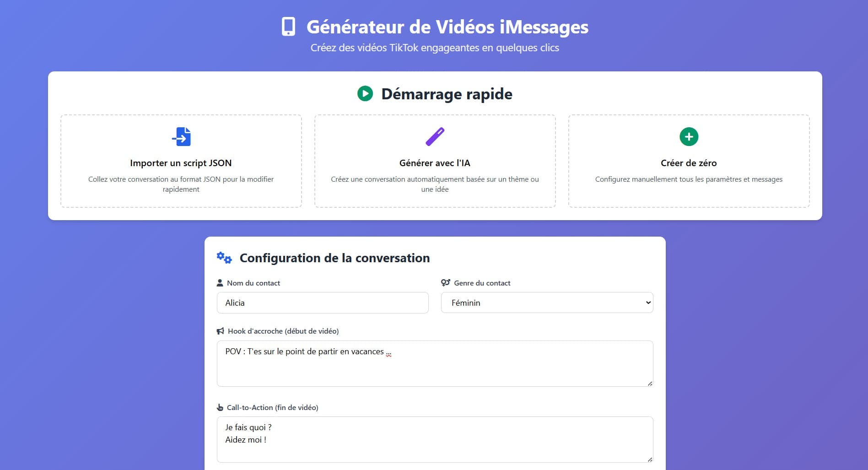Image resolution: width=868 pixels, height=470 pixels.
Task: Click the description Configurez manuellement tous les paramètres
Action: coord(689,179)
